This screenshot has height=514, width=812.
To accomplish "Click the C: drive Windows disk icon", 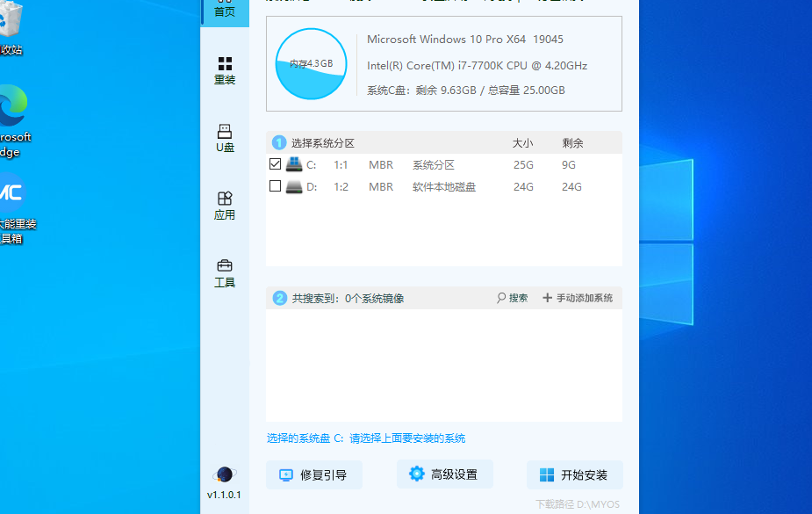I will 294,164.
